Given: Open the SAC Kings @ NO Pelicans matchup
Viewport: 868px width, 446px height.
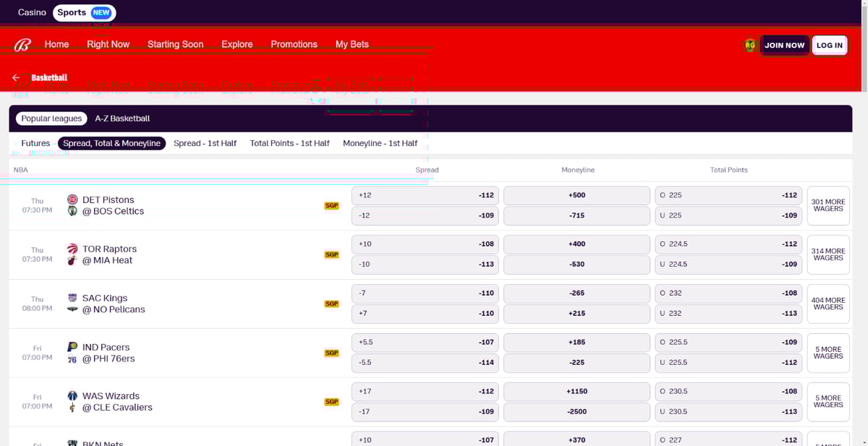Looking at the screenshot, I should 114,304.
